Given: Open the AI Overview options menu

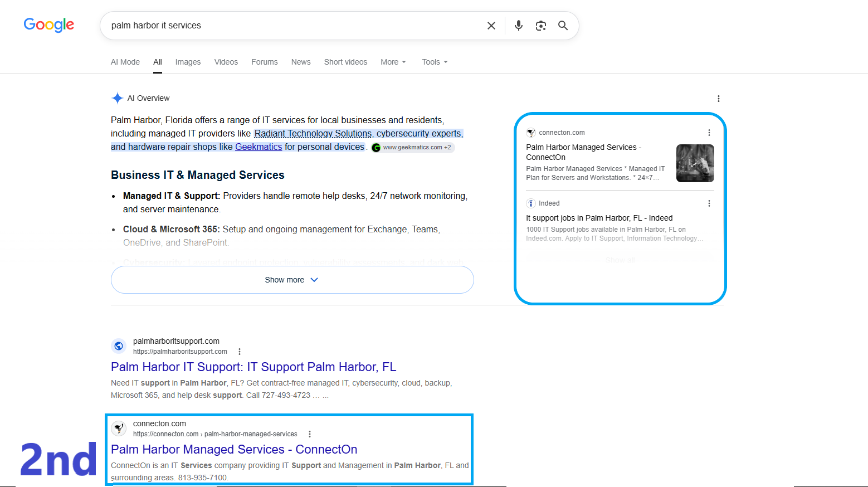Looking at the screenshot, I should (x=719, y=99).
